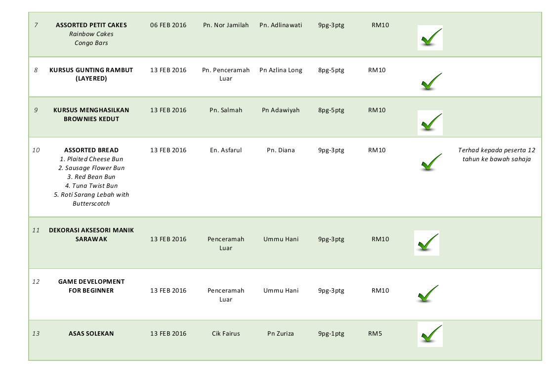
Task: Click the checkmark for Dekorasi Aksesori Manik Sarawak
Action: (427, 243)
